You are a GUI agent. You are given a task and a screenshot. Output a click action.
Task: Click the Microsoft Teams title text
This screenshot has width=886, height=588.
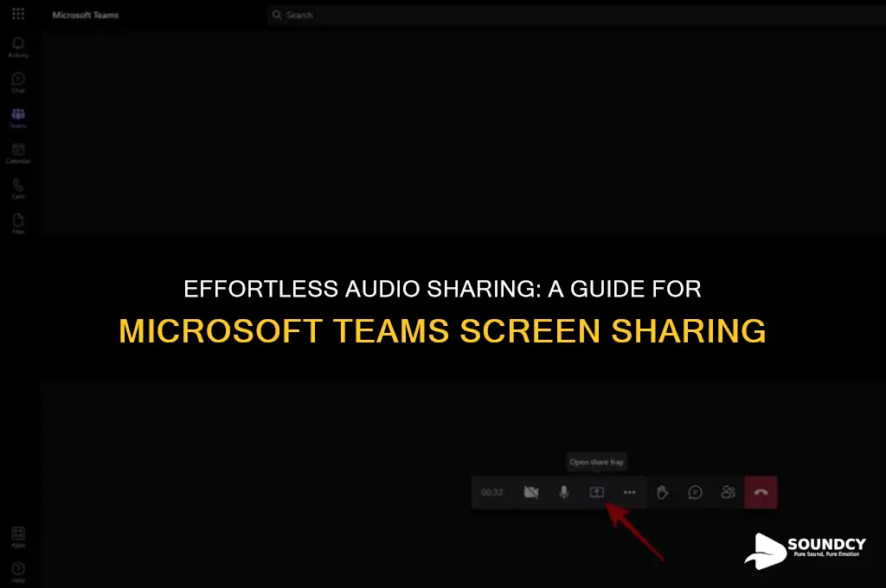tap(86, 16)
